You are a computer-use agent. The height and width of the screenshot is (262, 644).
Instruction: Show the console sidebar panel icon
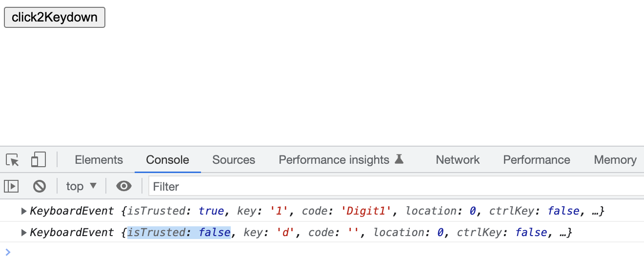(x=11, y=186)
